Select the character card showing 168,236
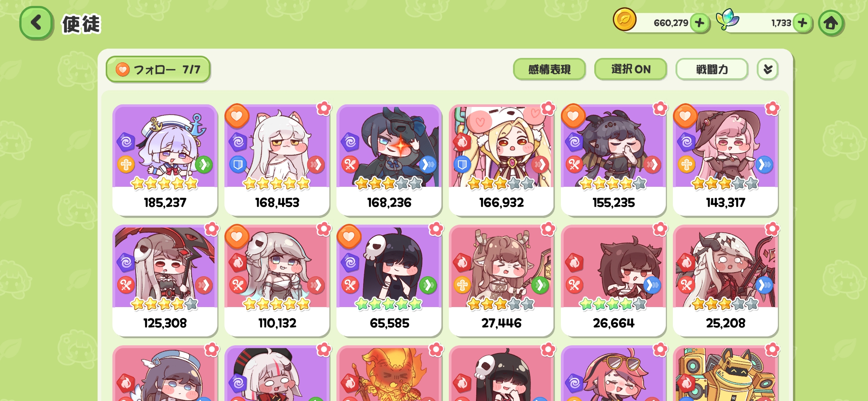Viewport: 868px width, 401px height. pyautogui.click(x=389, y=160)
